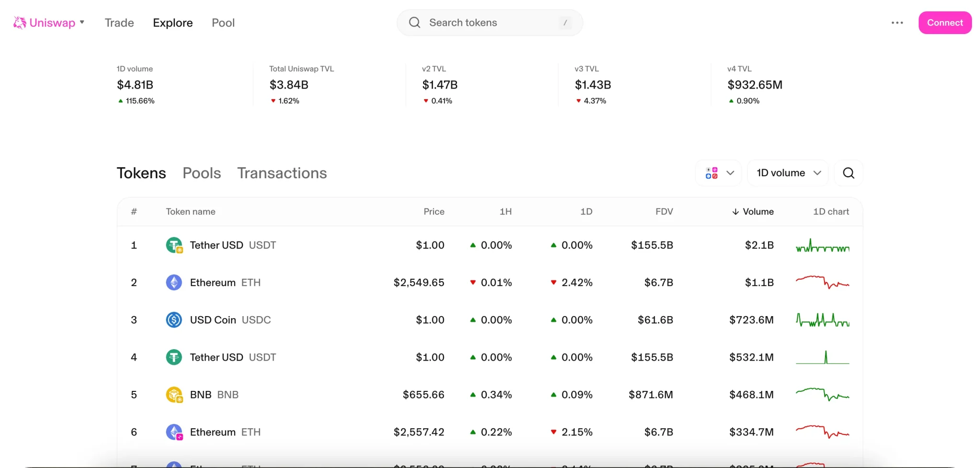Click the Tether USD icon in row 1
The image size is (980, 468).
point(174,245)
